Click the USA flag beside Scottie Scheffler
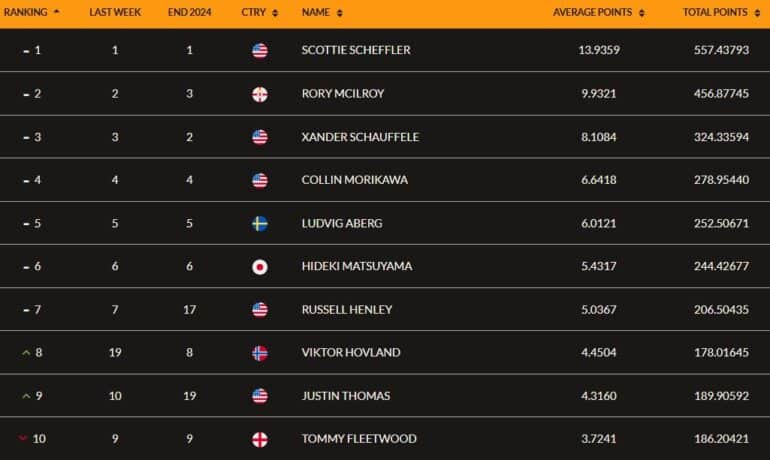The image size is (770, 460). tap(260, 51)
